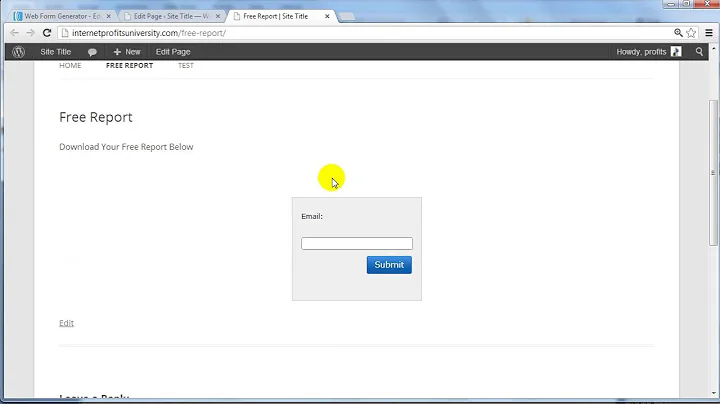
Task: Click the scrollbar down arrow
Action: tap(714, 393)
